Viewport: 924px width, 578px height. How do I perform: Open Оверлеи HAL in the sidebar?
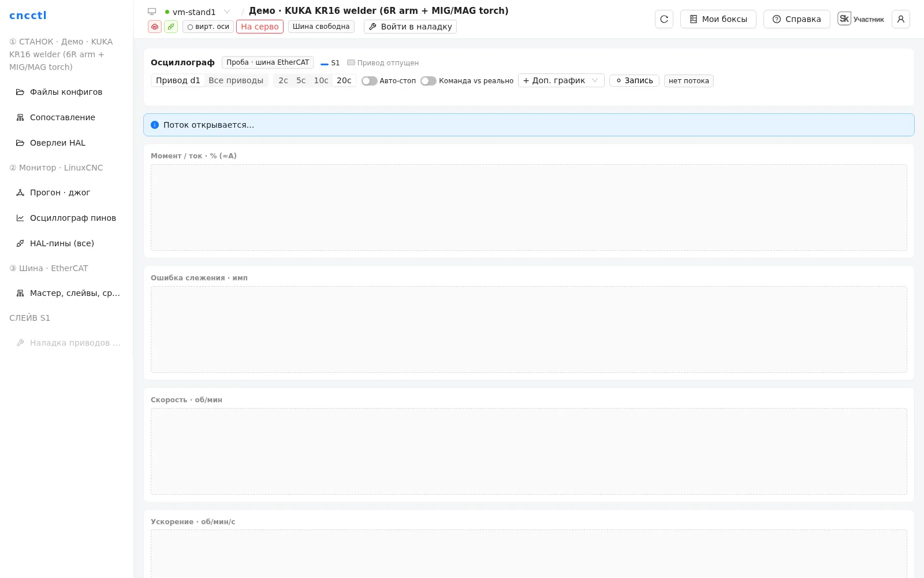click(x=67, y=143)
